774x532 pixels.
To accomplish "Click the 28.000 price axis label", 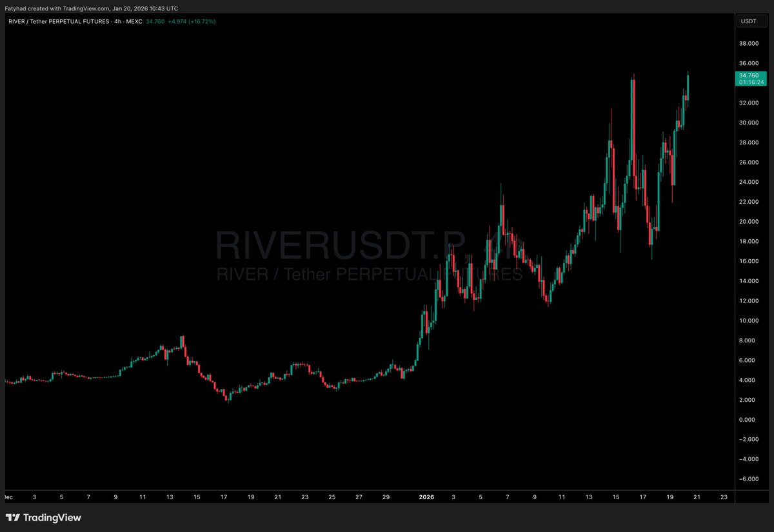I will pyautogui.click(x=749, y=143).
